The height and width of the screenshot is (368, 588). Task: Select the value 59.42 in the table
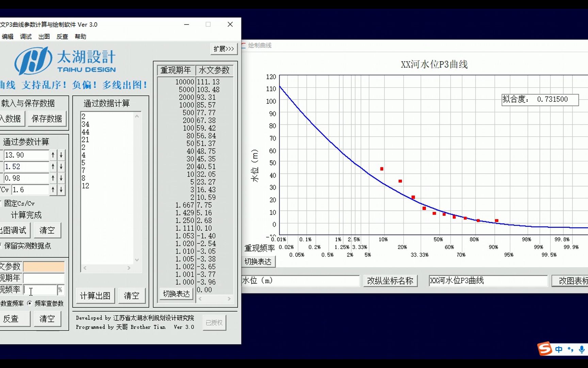click(206, 128)
